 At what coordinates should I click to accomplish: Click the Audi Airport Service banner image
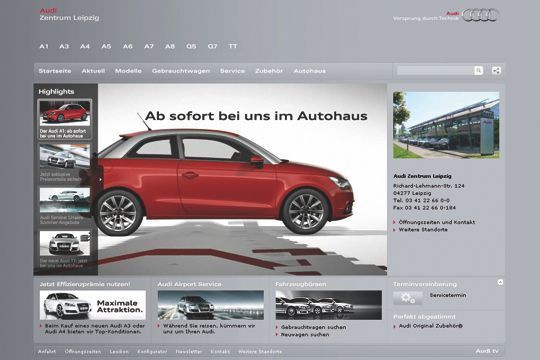[211, 305]
